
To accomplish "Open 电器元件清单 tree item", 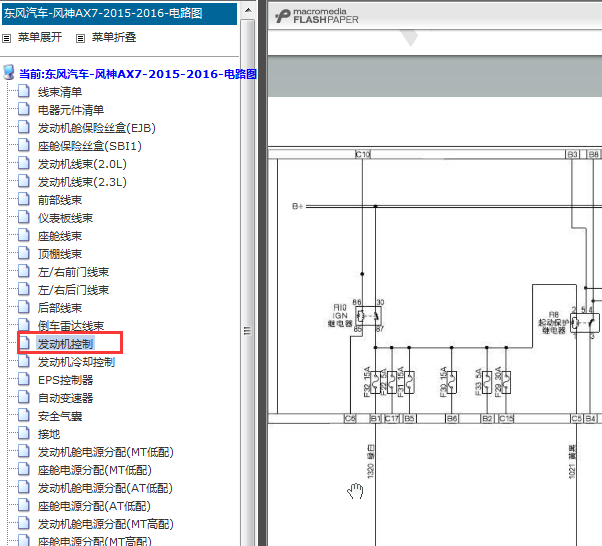I will point(71,110).
